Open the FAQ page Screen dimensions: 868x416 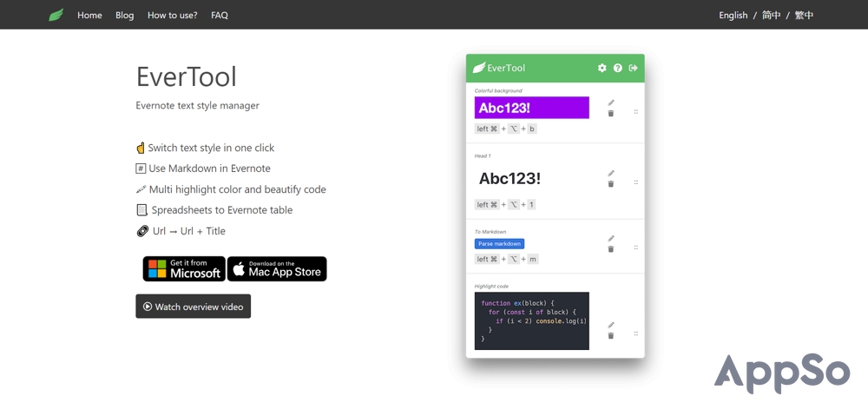220,15
